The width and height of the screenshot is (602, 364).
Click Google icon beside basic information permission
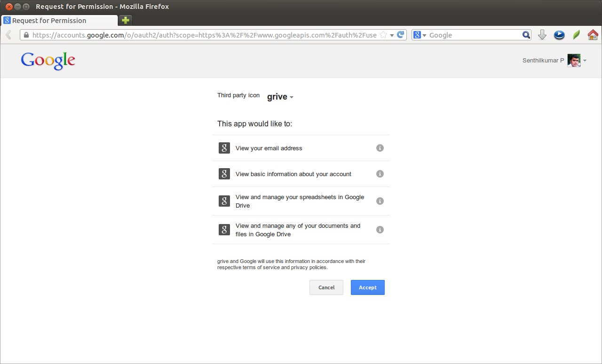coord(224,174)
